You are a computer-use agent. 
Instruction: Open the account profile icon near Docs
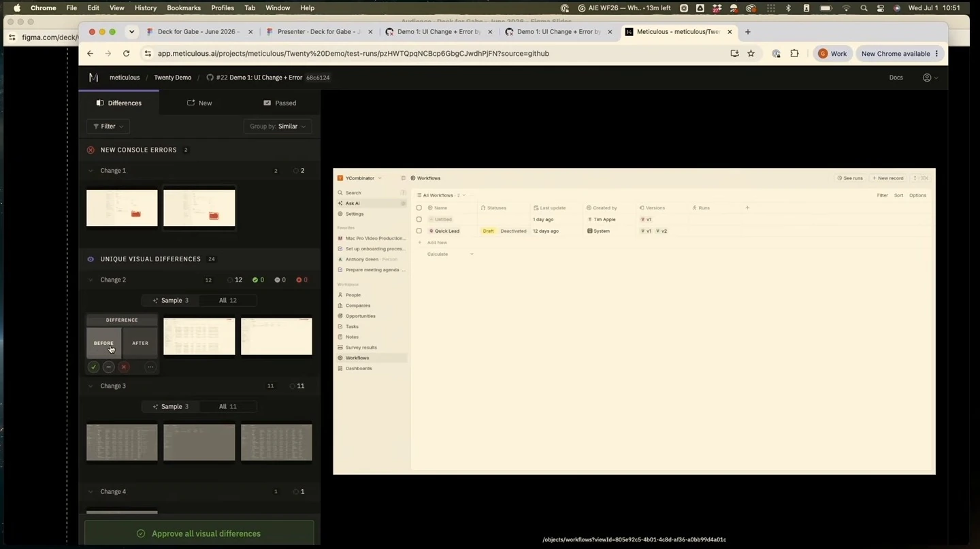[927, 78]
